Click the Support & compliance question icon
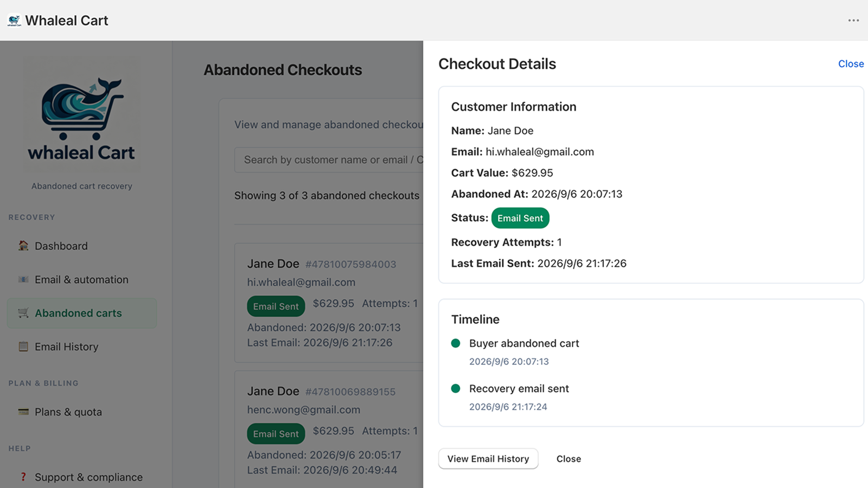868x488 pixels. click(x=23, y=477)
